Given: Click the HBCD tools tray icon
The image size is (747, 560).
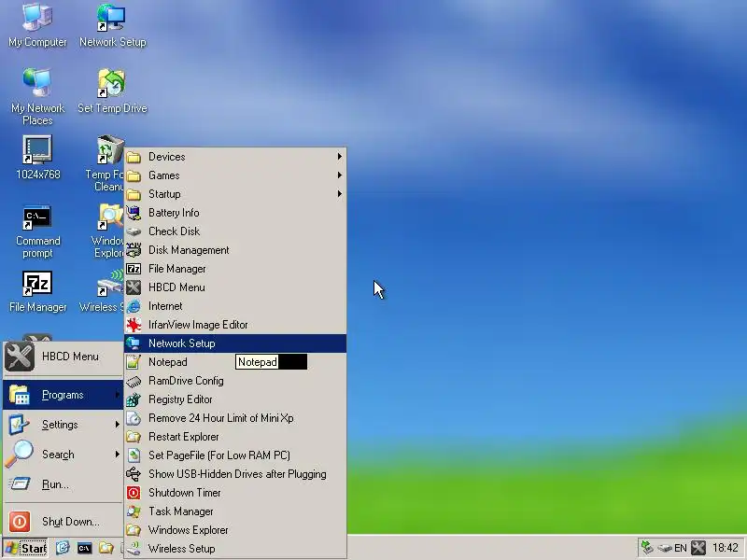Looking at the screenshot, I should pos(698,548).
